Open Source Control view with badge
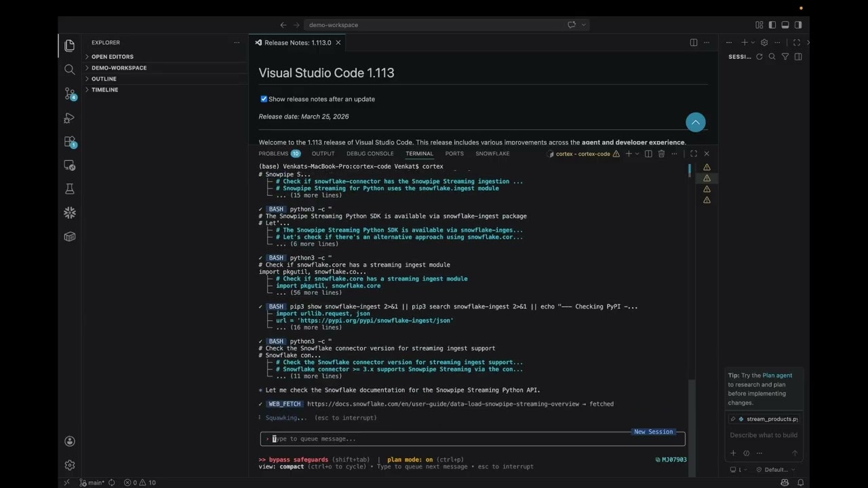Viewport: 868px width, 488px height. tap(69, 94)
